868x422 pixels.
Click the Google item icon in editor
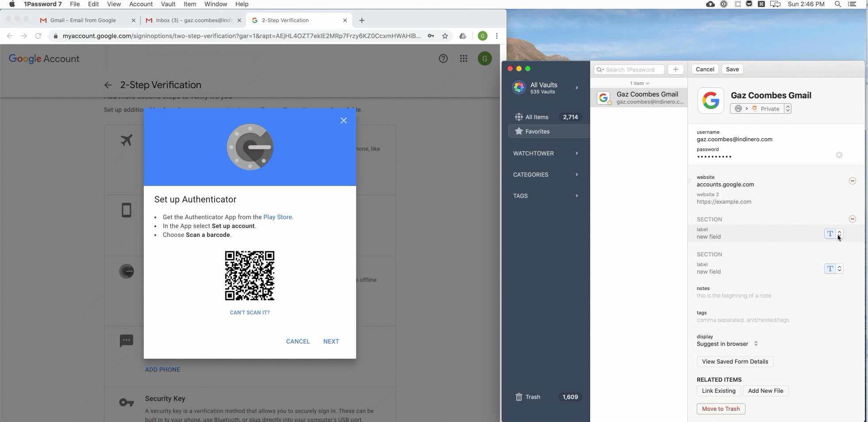coord(711,101)
